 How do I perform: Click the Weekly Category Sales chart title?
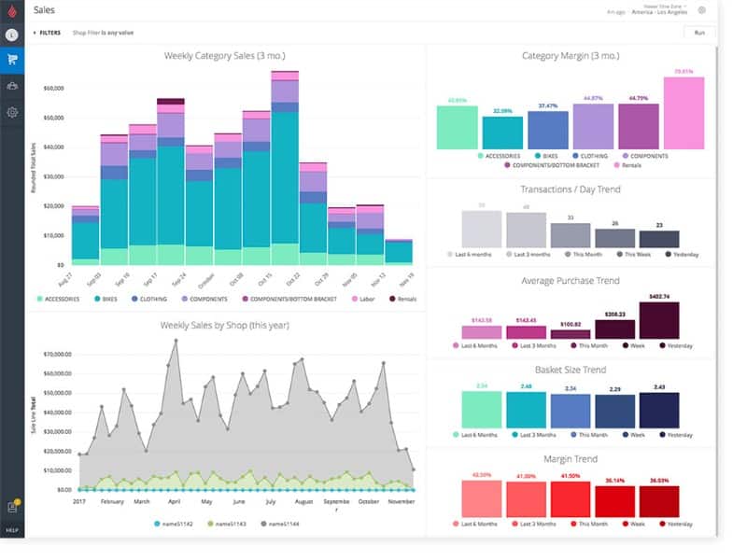coord(224,56)
